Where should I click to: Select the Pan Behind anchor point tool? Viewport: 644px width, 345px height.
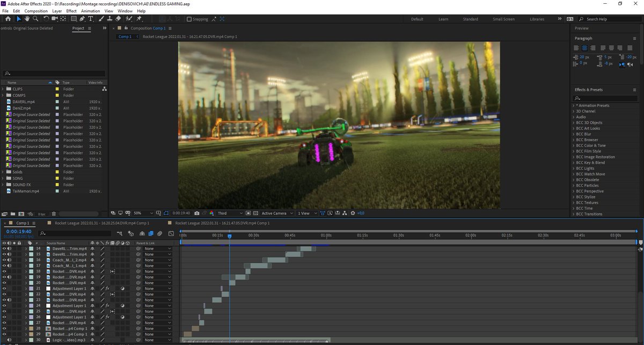coord(63,19)
